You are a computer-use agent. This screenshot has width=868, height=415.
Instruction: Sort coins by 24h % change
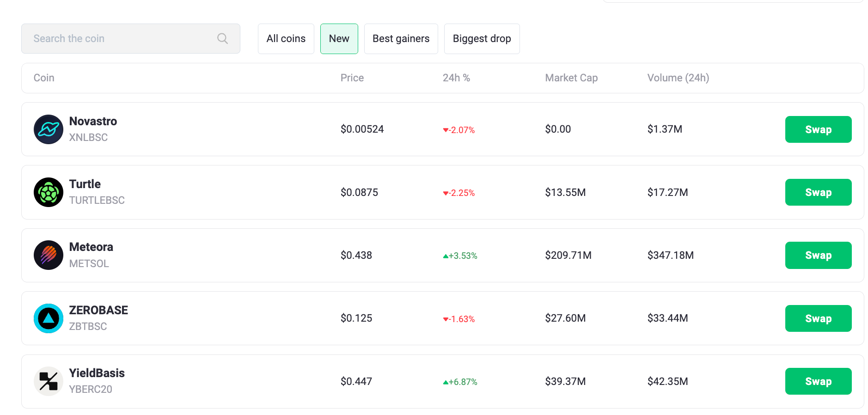(x=456, y=78)
